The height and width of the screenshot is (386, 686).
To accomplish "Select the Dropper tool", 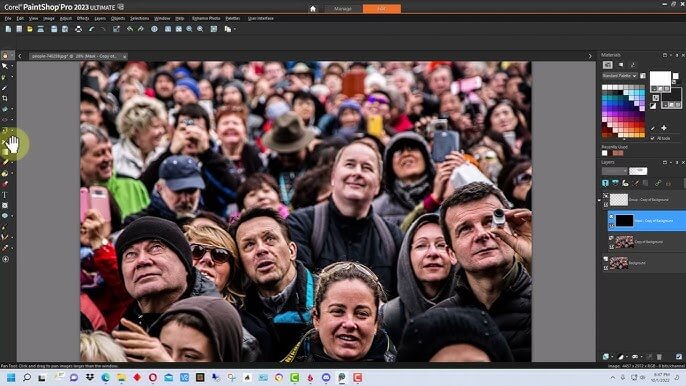I will [x=5, y=88].
